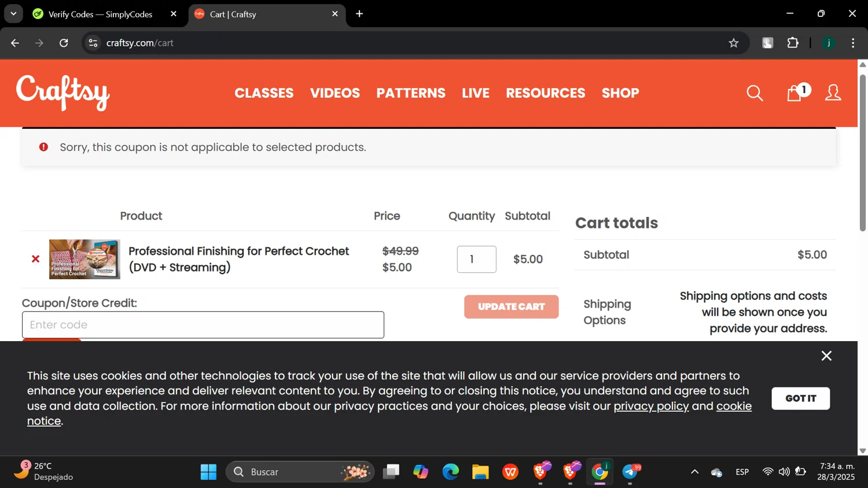868x488 pixels.
Task: Open the SHOP menu
Action: pos(620,93)
